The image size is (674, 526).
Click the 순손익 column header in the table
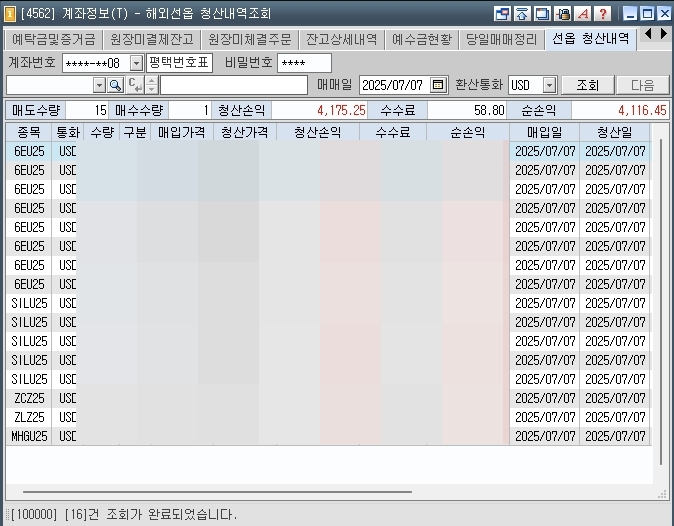[x=468, y=132]
